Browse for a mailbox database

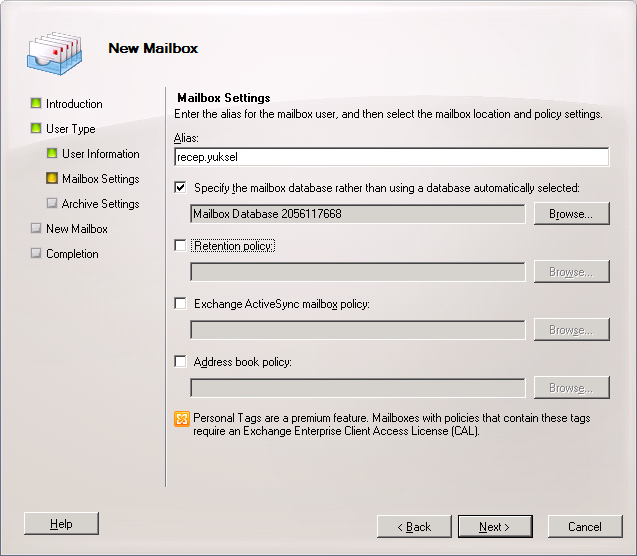pyautogui.click(x=571, y=214)
